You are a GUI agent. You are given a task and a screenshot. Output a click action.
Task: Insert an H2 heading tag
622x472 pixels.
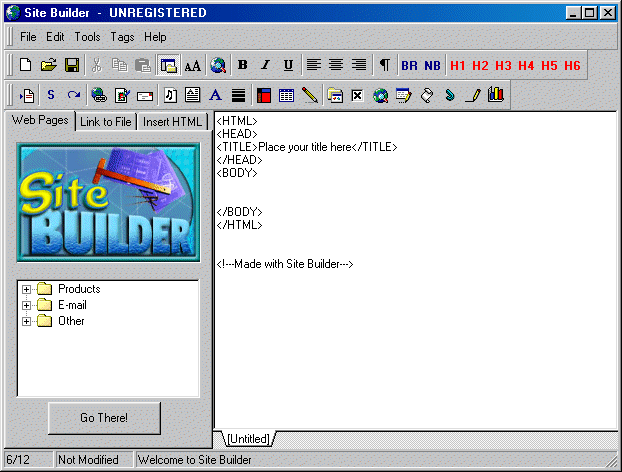(x=480, y=65)
